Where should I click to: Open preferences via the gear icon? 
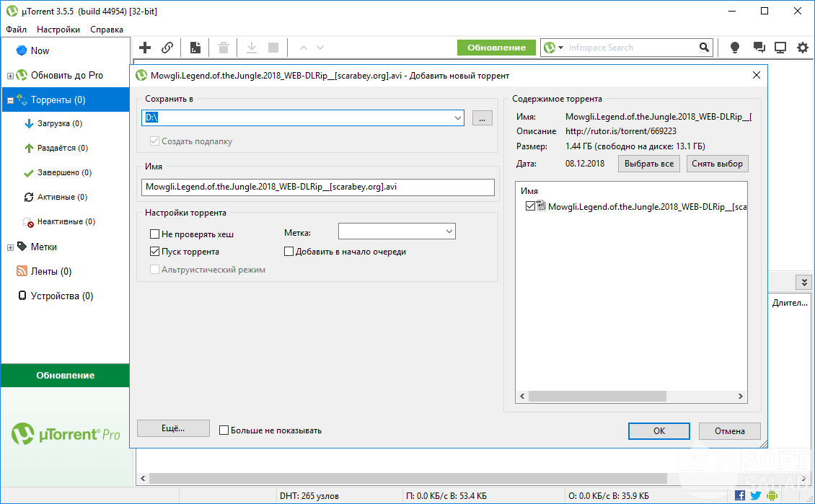[x=803, y=48]
